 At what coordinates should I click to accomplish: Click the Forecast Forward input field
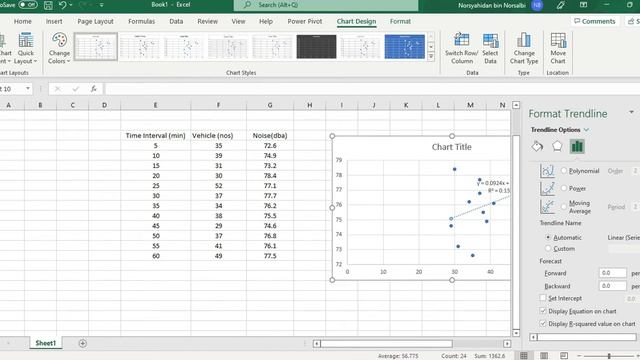tap(612, 273)
